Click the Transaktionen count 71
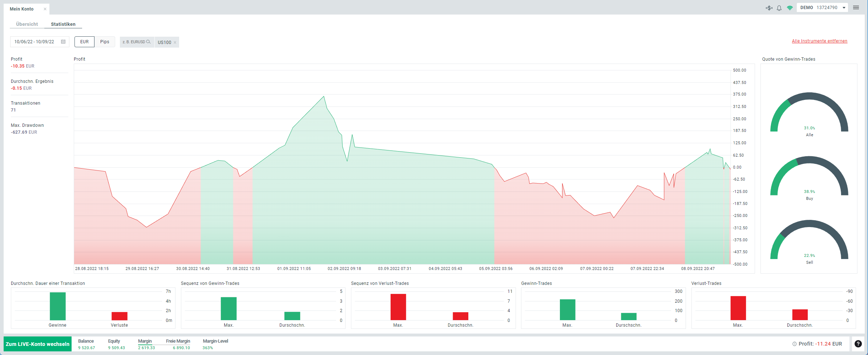868x355 pixels. click(x=13, y=110)
